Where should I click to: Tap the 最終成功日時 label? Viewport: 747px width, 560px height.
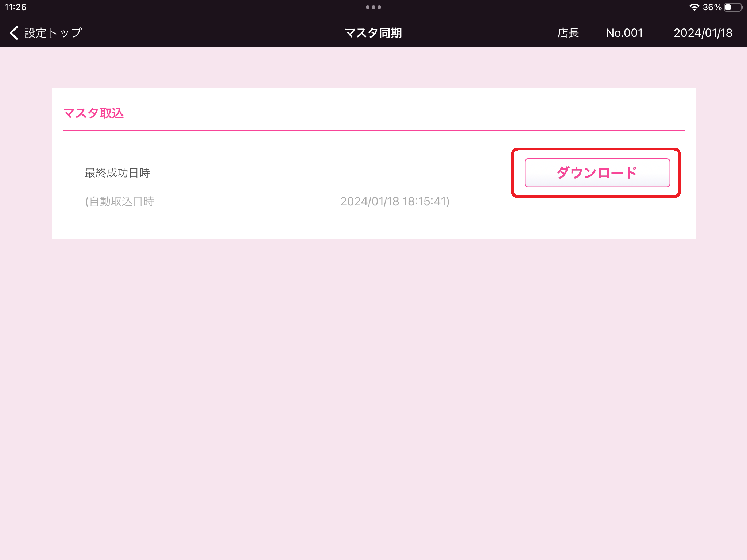pos(117,173)
